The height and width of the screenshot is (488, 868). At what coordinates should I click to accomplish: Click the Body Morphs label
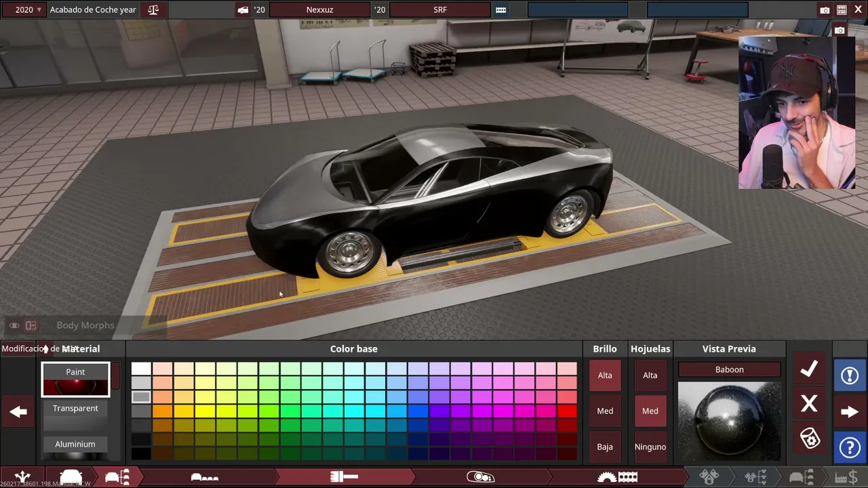[x=85, y=326]
